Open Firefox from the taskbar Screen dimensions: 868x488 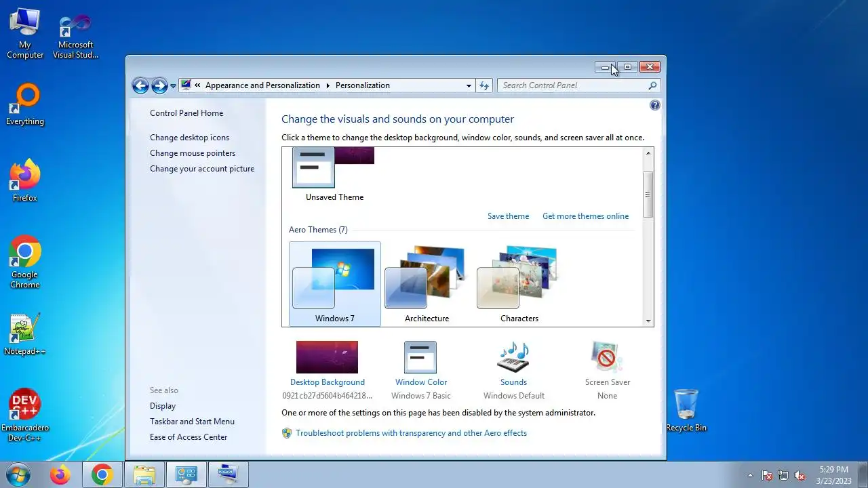point(60,475)
